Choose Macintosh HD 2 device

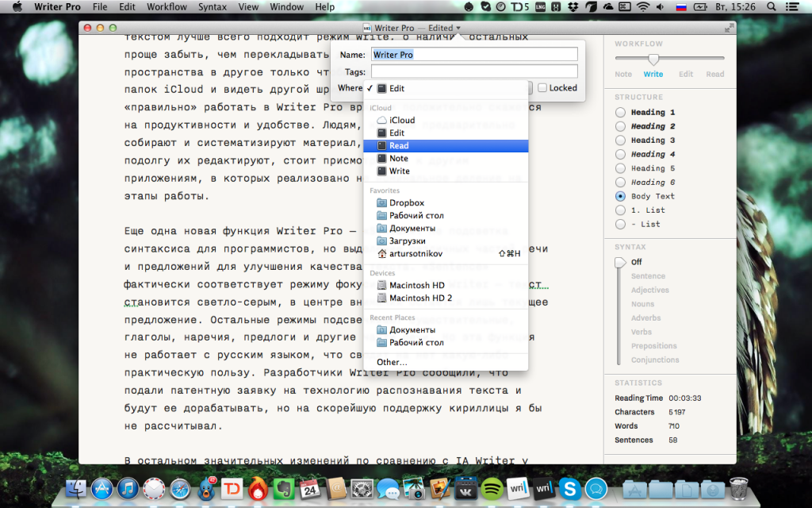(x=420, y=298)
